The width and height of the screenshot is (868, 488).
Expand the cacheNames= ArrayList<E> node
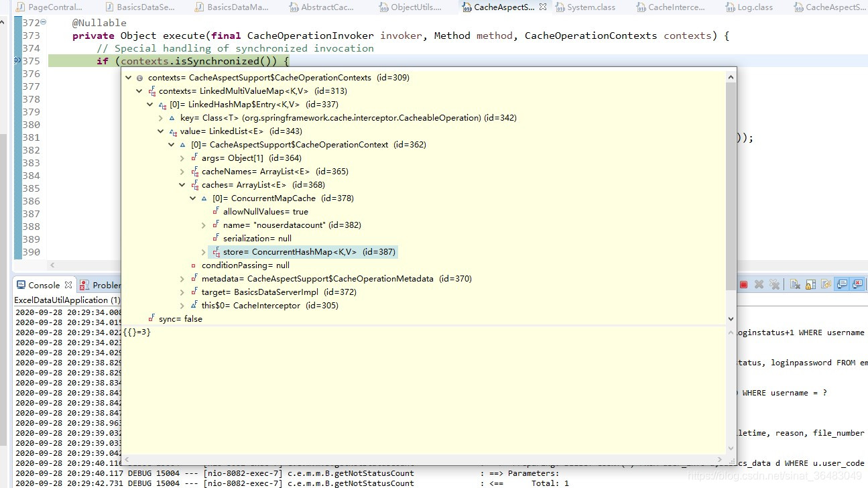[182, 172]
